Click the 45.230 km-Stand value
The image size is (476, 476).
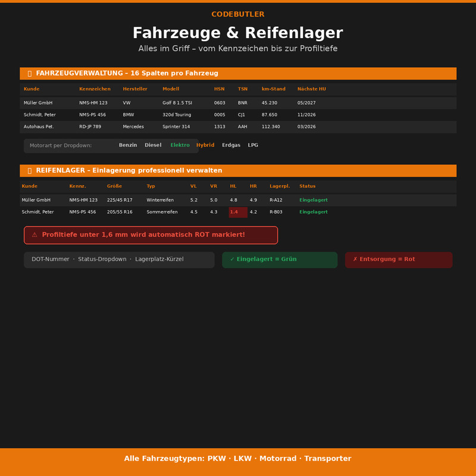point(270,103)
